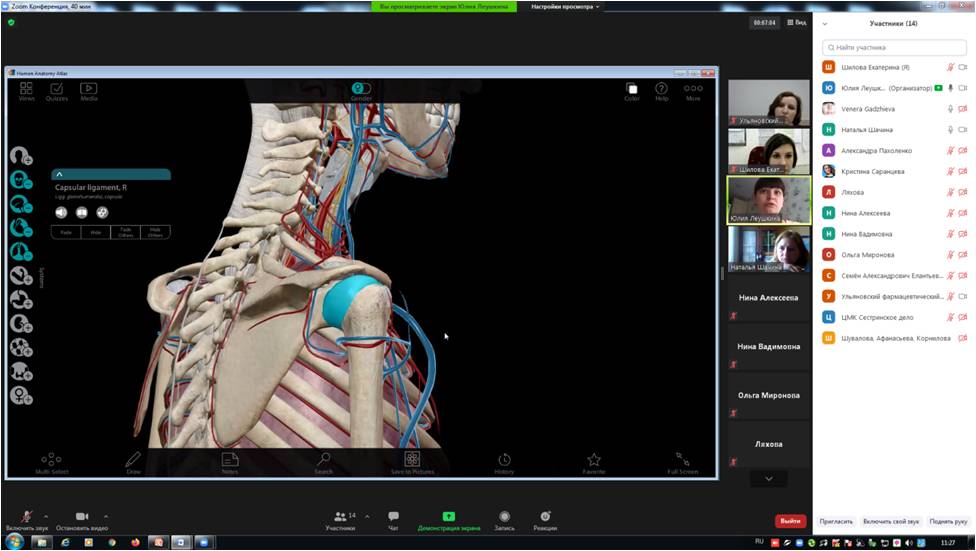Open Настройки просмотра dropdown
Viewport: 976px width, 551px height.
coord(566,7)
